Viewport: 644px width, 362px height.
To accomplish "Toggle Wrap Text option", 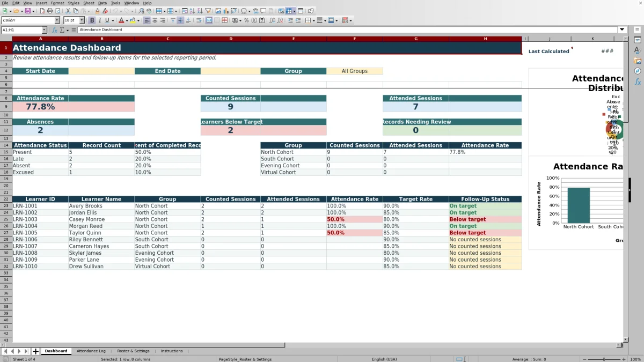I will tap(199, 20).
